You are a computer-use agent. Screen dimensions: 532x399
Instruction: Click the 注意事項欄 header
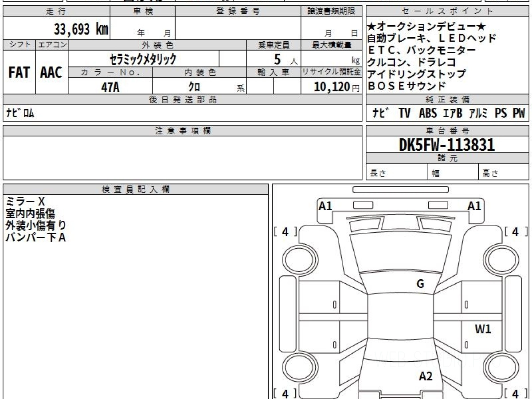(x=183, y=131)
